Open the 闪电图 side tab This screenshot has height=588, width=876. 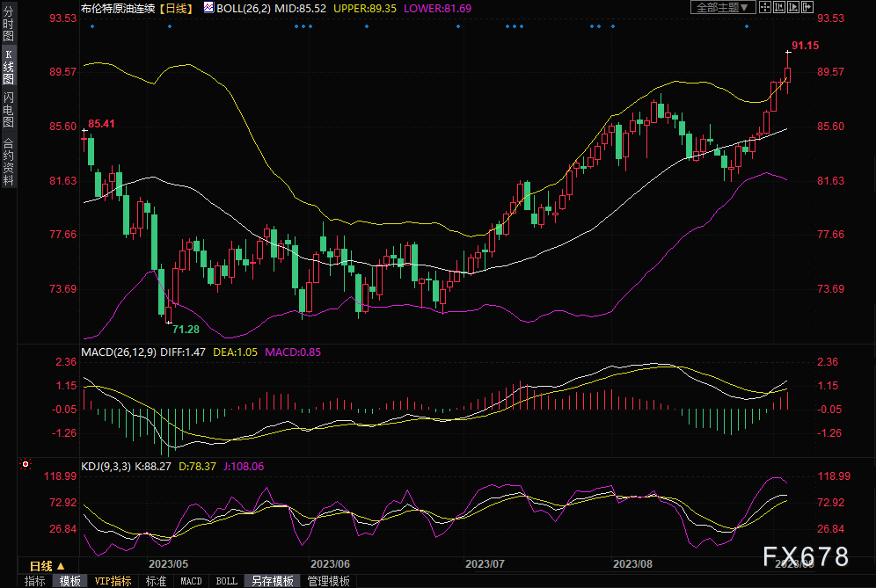point(8,109)
